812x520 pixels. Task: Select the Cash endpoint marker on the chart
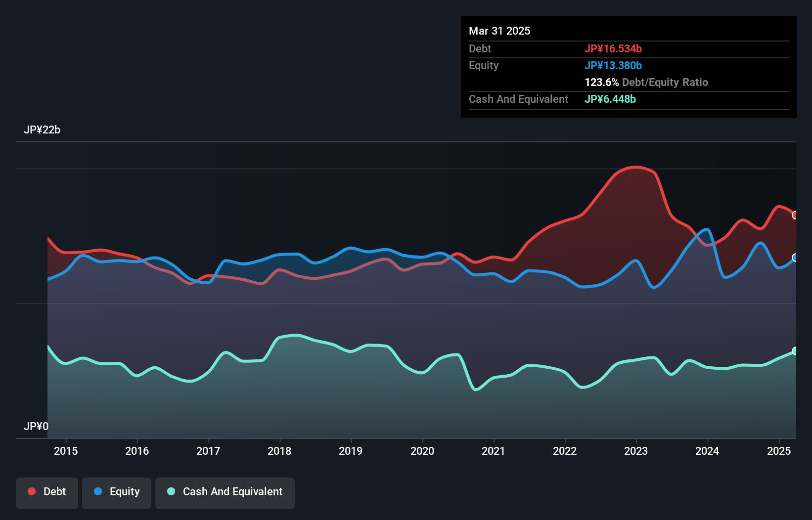coord(795,351)
